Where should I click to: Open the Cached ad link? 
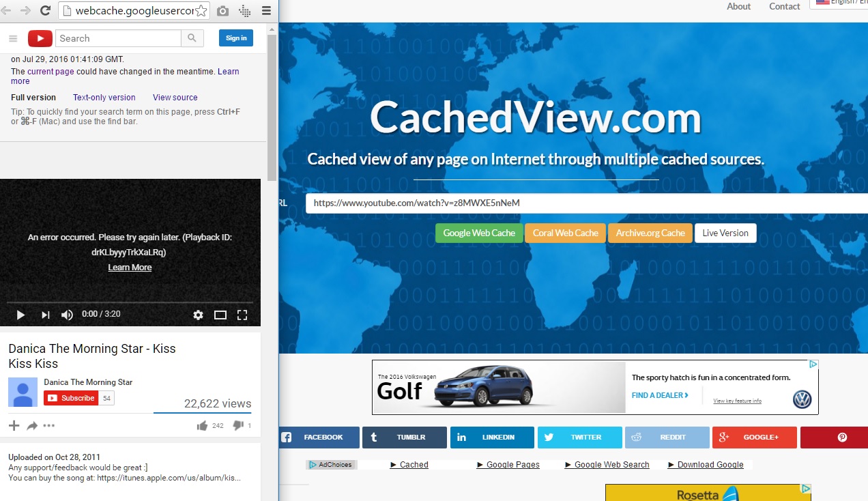409,465
